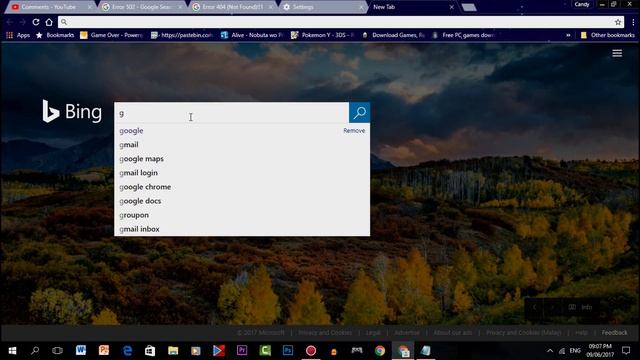This screenshot has width=640, height=360.
Task: Launch Photoshop from taskbar
Action: (x=288, y=350)
